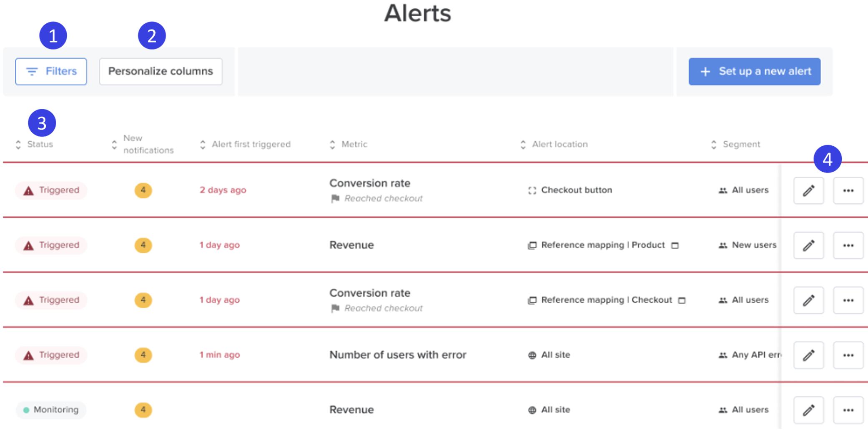The height and width of the screenshot is (430, 868).
Task: Click the Triggered status badge on the 1 min ago alert
Action: (51, 355)
